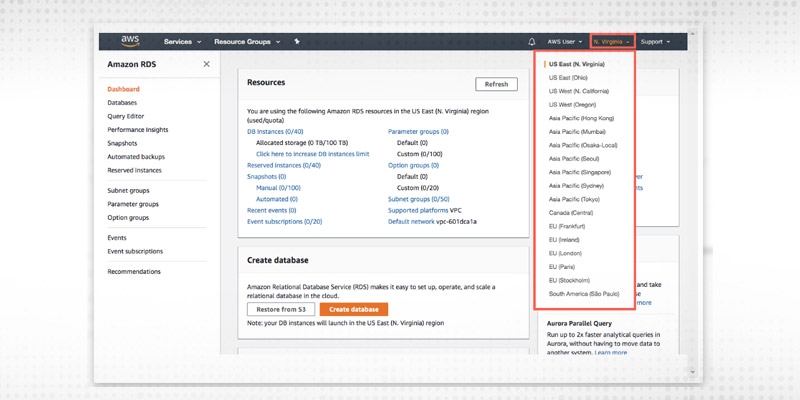Open Recommendations in the sidebar

click(x=134, y=272)
